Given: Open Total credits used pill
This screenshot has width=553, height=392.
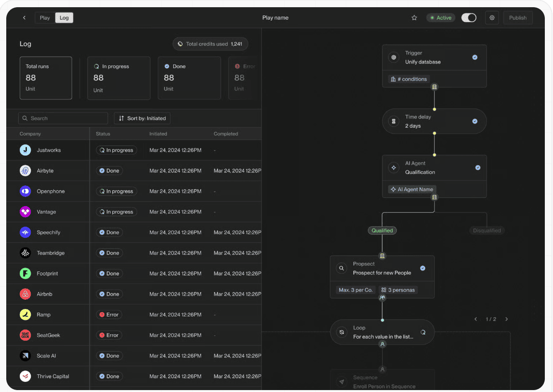Looking at the screenshot, I should point(210,44).
